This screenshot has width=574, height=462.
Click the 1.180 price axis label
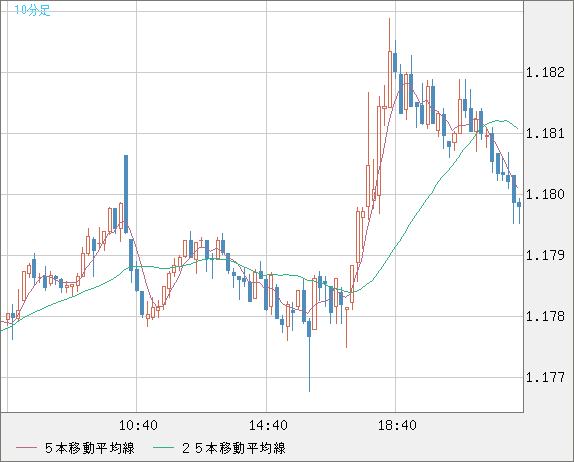545,194
